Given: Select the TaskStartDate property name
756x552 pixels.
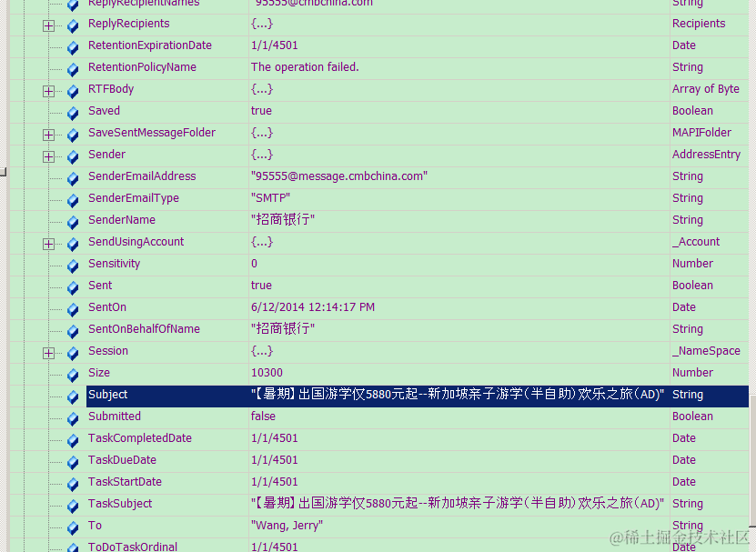Looking at the screenshot, I should coord(125,482).
